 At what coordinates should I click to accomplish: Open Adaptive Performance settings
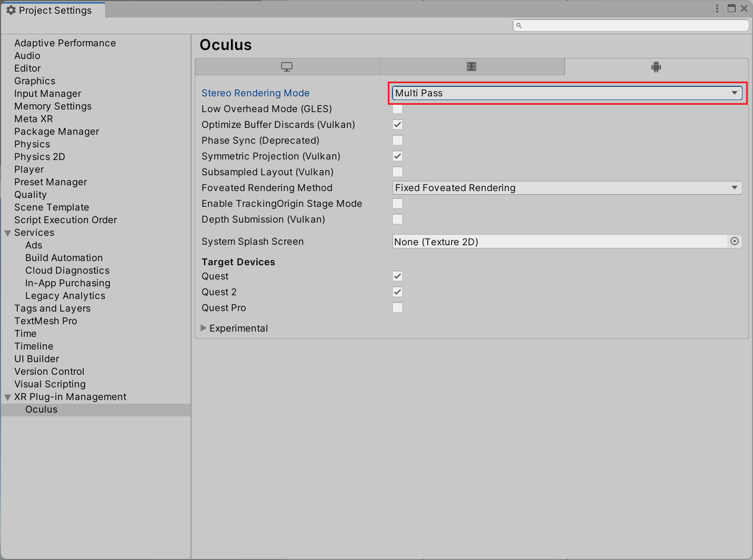[x=65, y=43]
